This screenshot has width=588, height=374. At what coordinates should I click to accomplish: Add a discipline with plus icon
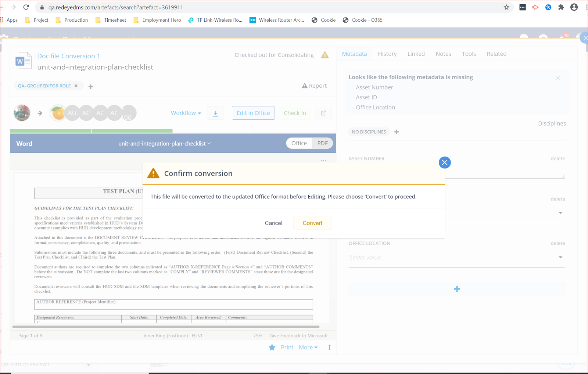coord(397,132)
